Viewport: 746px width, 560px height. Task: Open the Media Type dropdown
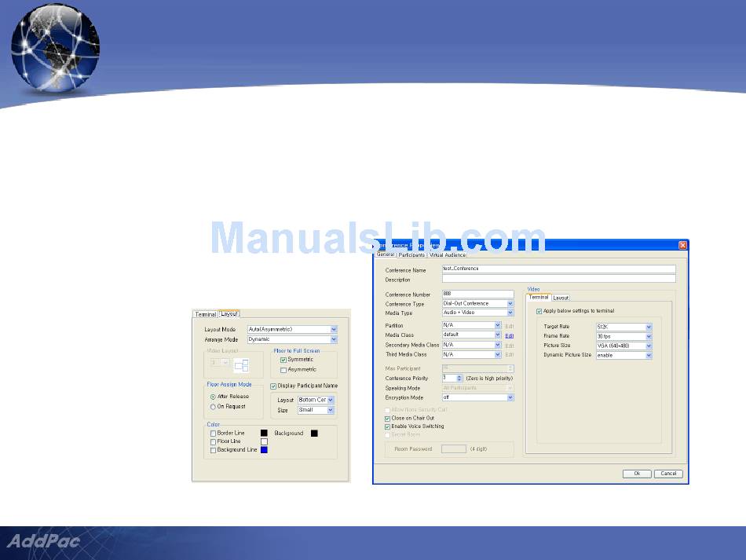tap(477, 313)
